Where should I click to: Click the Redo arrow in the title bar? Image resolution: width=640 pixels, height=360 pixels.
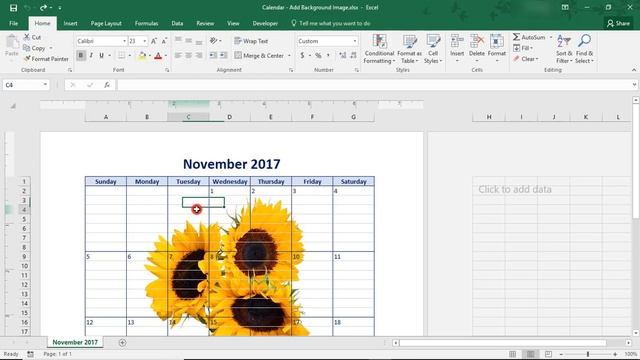pyautogui.click(x=43, y=8)
